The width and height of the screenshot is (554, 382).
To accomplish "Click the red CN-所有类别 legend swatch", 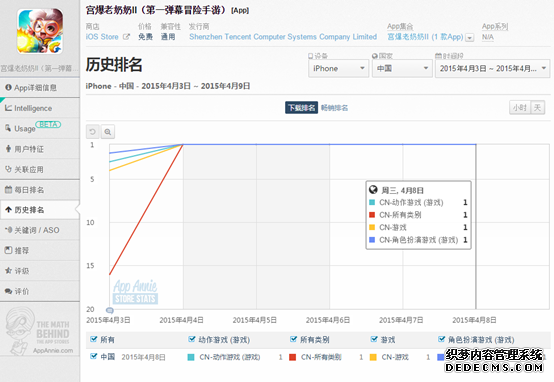I will point(293,357).
